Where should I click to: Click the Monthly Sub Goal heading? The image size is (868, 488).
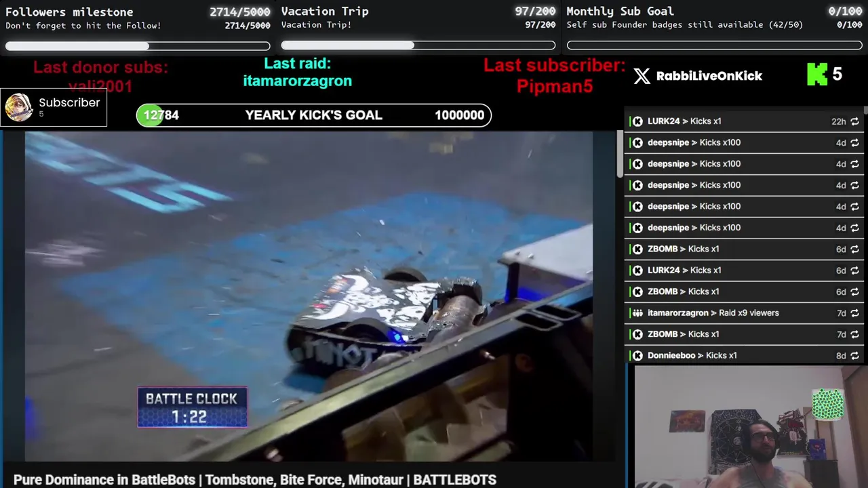[x=620, y=11]
